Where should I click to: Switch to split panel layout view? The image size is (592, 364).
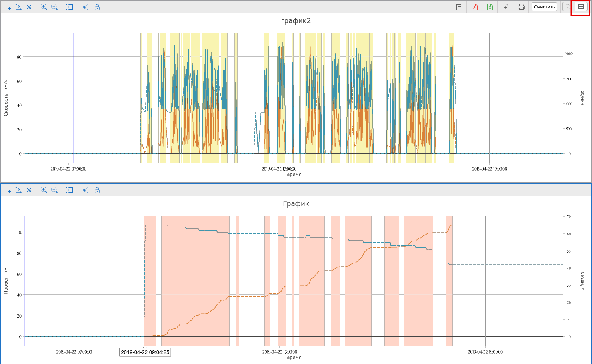(x=581, y=7)
